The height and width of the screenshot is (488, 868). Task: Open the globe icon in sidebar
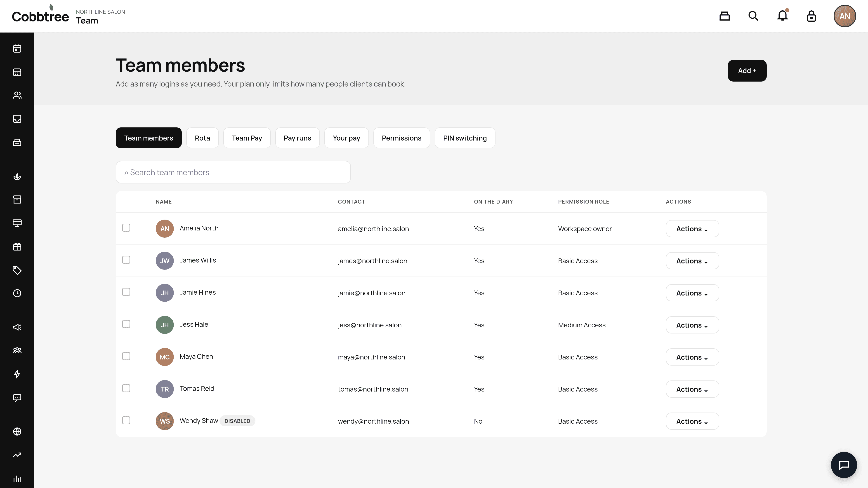[x=17, y=432]
